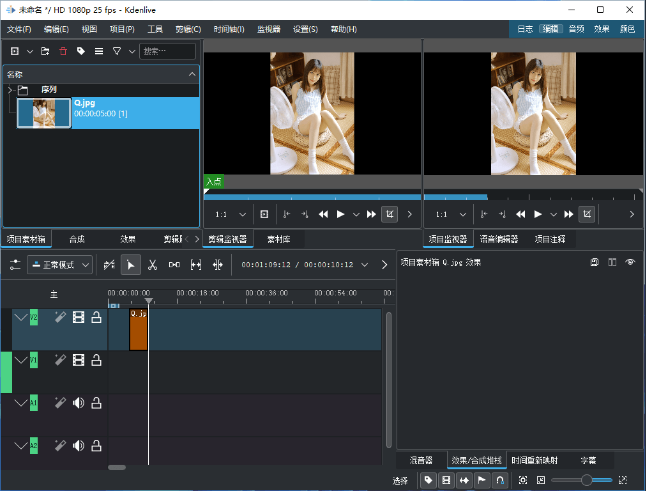Toggle video thumbnails film icon in status bar
Image resolution: width=646 pixels, height=491 pixels.
[446, 480]
